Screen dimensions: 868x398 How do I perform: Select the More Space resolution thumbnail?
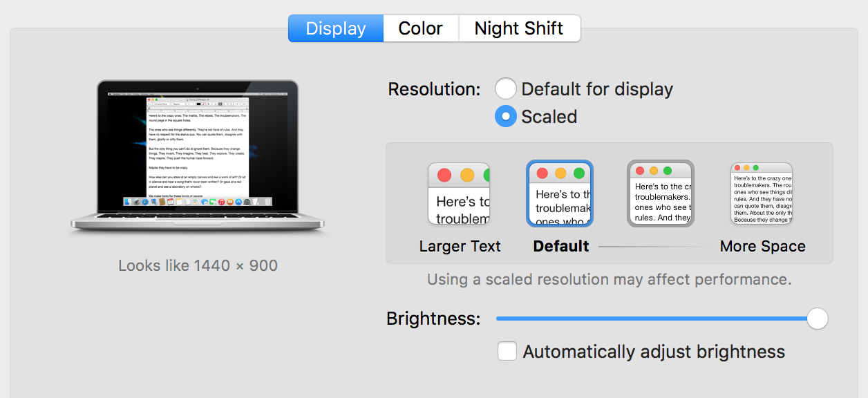[x=762, y=193]
